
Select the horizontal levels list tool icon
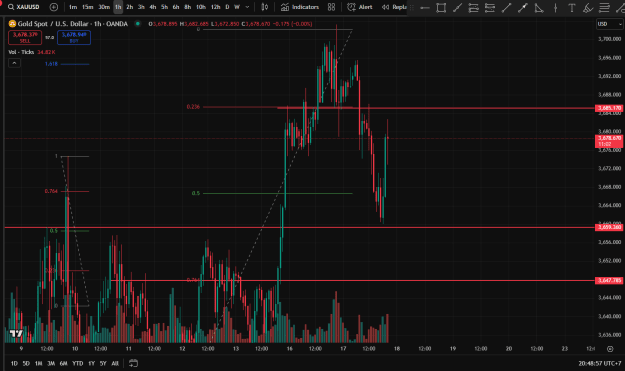coord(604,7)
